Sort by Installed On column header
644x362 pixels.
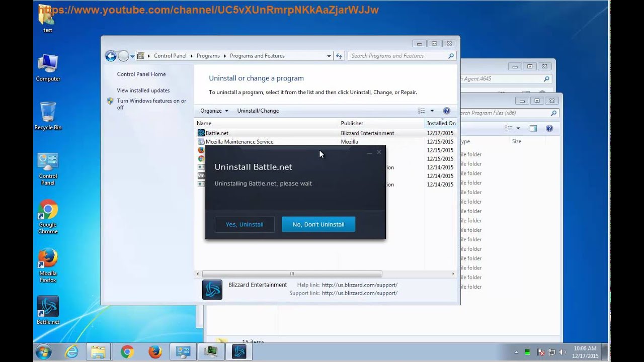click(441, 123)
